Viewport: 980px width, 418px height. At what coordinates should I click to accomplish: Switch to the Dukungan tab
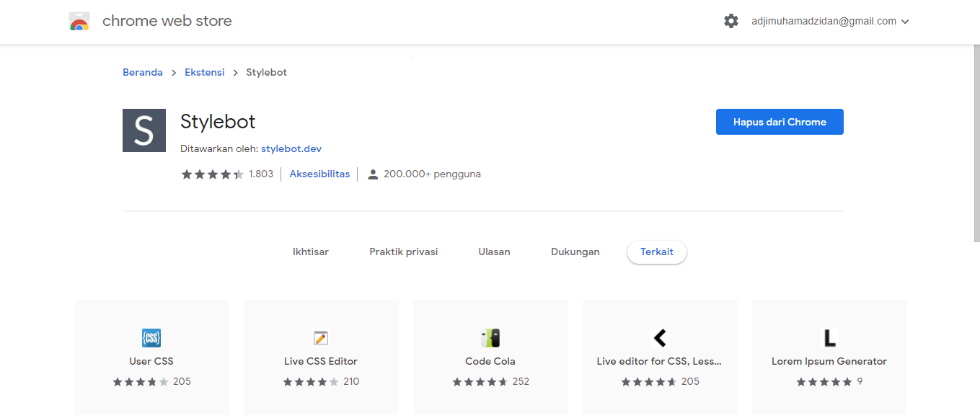coord(575,252)
